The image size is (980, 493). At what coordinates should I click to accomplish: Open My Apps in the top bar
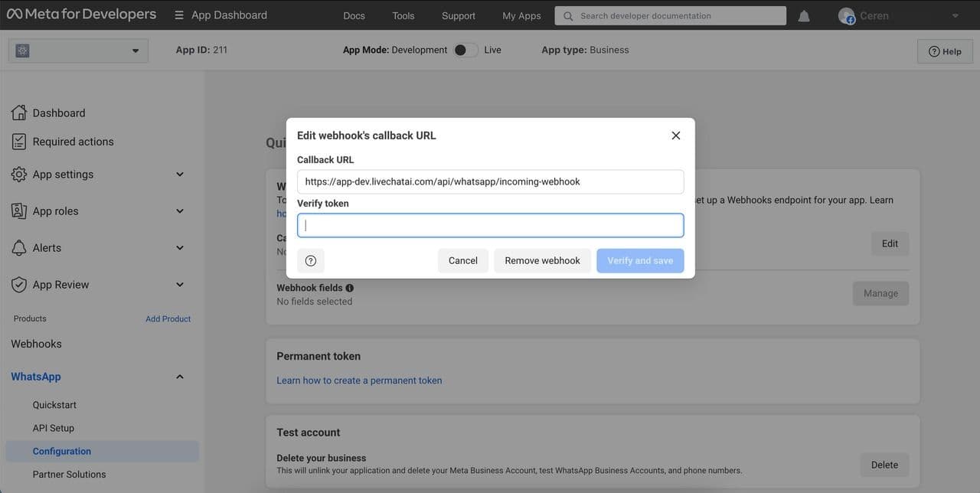click(x=521, y=15)
